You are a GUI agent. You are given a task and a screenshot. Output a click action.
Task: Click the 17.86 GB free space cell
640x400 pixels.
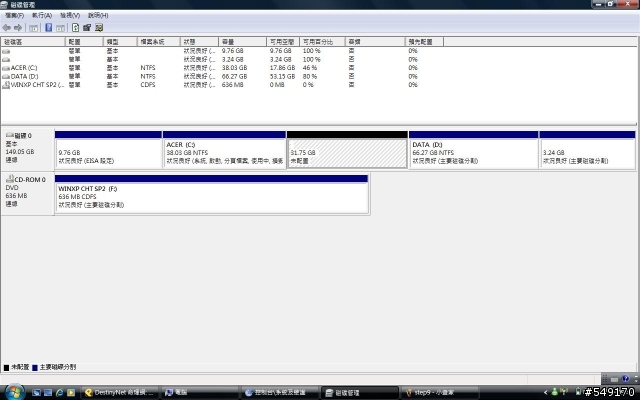pos(282,68)
